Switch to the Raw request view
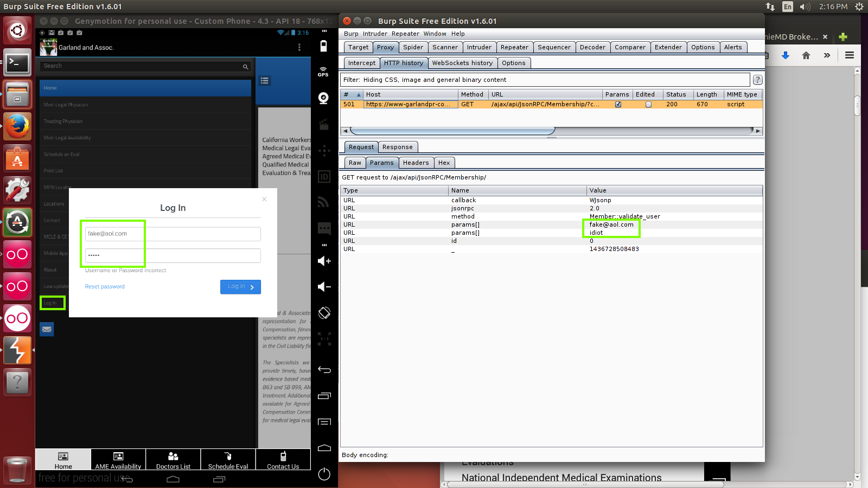The image size is (868, 488). 355,163
